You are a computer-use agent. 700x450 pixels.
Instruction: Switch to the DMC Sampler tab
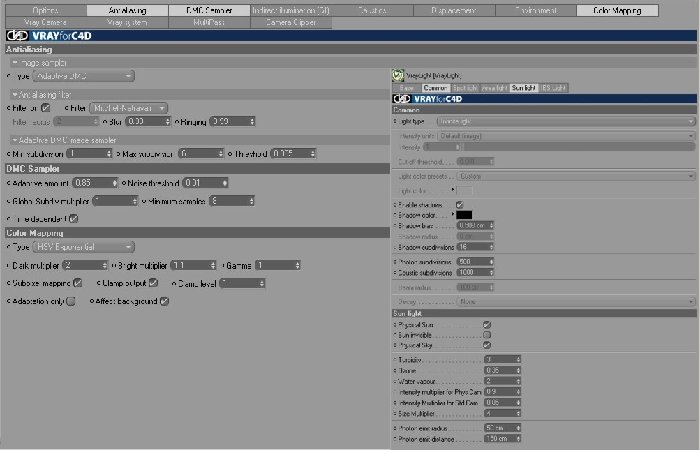pyautogui.click(x=209, y=10)
